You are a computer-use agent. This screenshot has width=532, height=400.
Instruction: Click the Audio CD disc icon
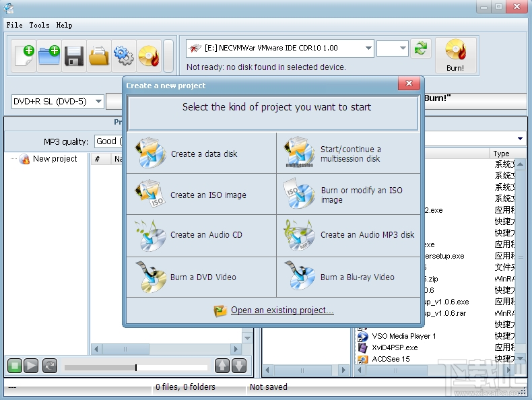click(x=151, y=236)
